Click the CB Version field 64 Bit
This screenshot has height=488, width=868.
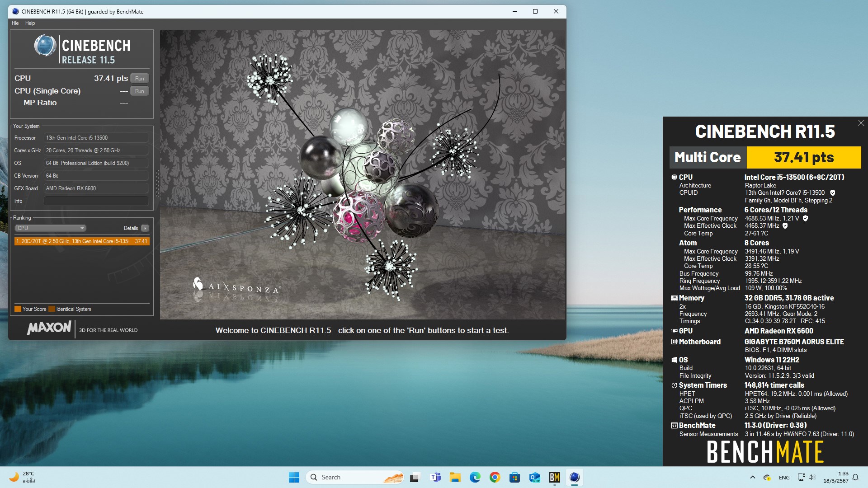click(x=96, y=176)
